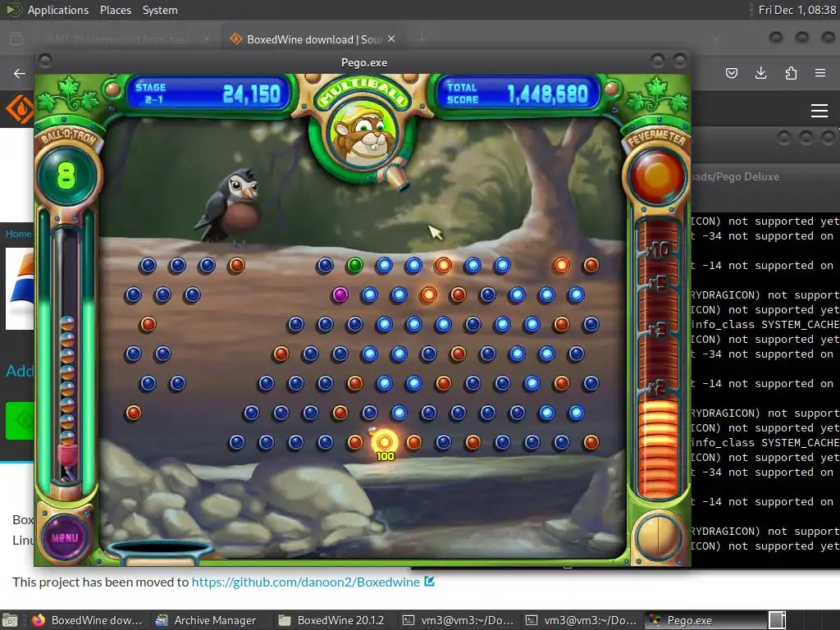Click the clock showing Fri Dec 1, 08:38
Screen dimensions: 840x630
(x=797, y=10)
